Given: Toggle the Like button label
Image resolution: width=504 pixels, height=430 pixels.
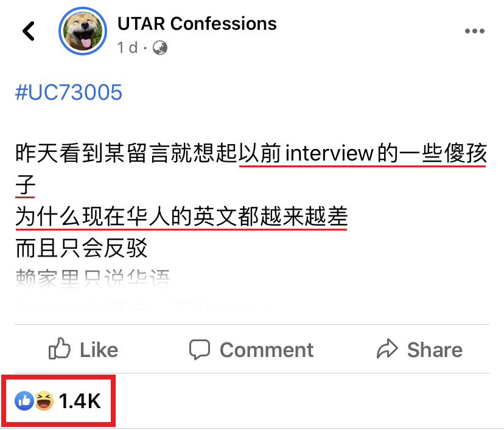Looking at the screenshot, I should [99, 350].
